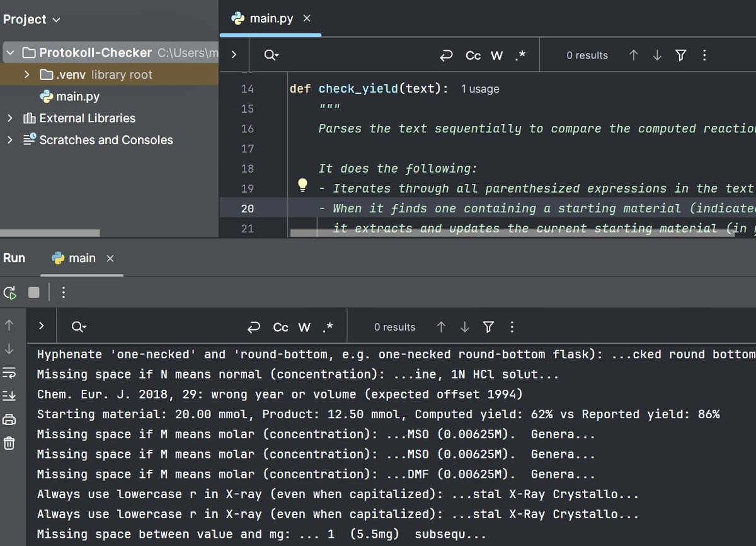Screen dimensions: 756x546
Task: Toggle Words option in console search
Action: (x=304, y=327)
